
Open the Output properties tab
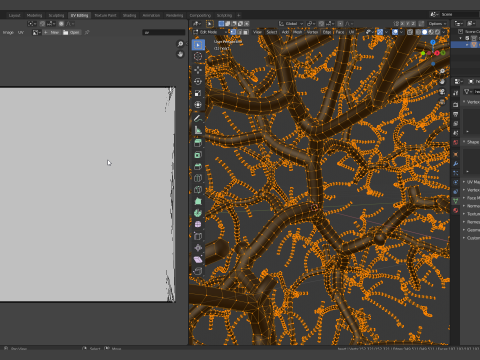pos(456,114)
